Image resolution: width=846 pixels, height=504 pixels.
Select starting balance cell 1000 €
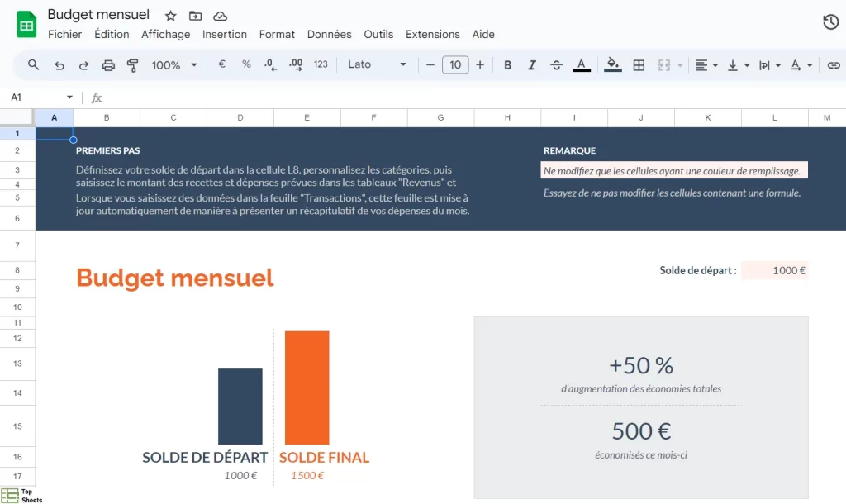(x=775, y=270)
